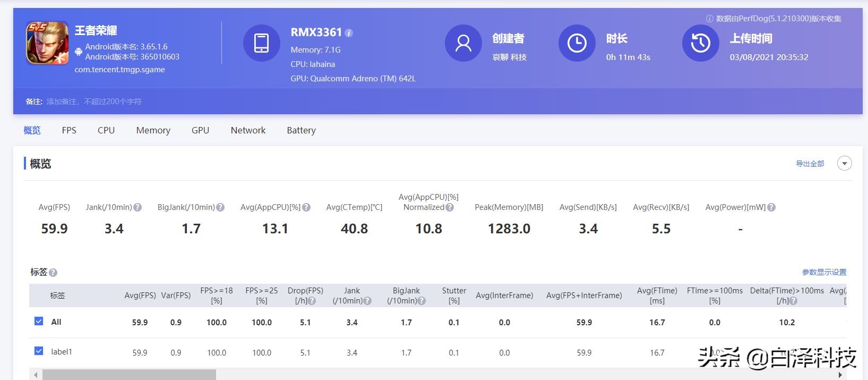Click the FPS>=25 [%] column header

click(262, 295)
